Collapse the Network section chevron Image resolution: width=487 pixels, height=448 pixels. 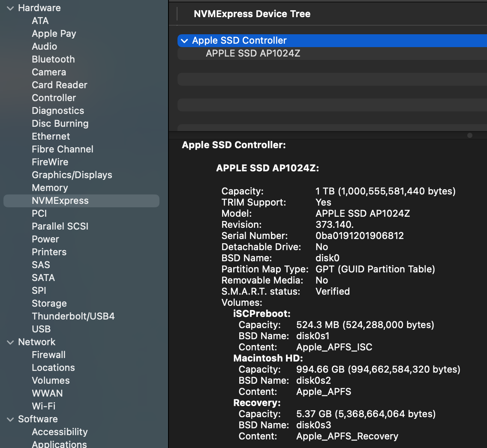10,342
